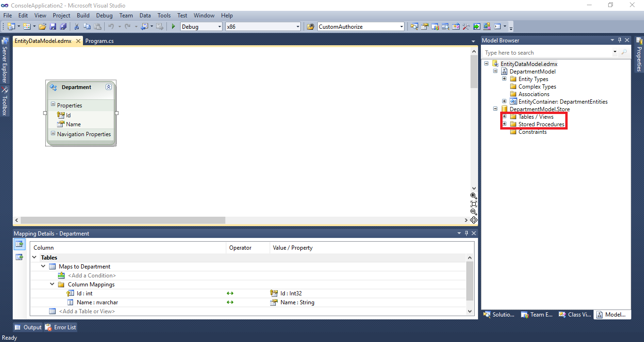Select the Zoom Out designer icon
The width and height of the screenshot is (644, 342).
(473, 212)
